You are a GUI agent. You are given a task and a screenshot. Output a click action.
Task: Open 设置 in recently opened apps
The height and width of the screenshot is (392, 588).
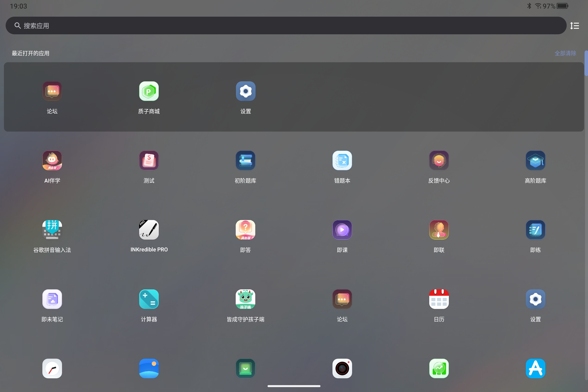pos(245,91)
